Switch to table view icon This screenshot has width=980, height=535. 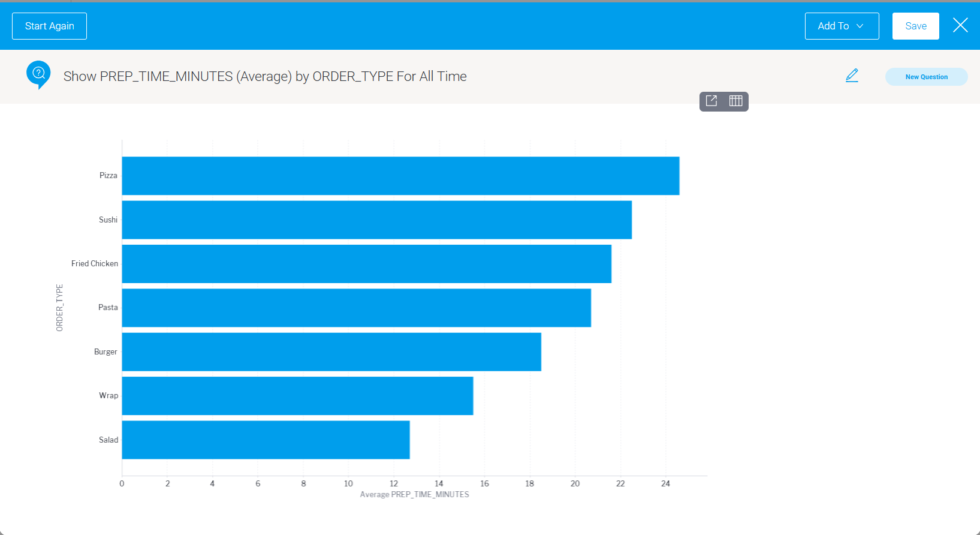pos(735,101)
